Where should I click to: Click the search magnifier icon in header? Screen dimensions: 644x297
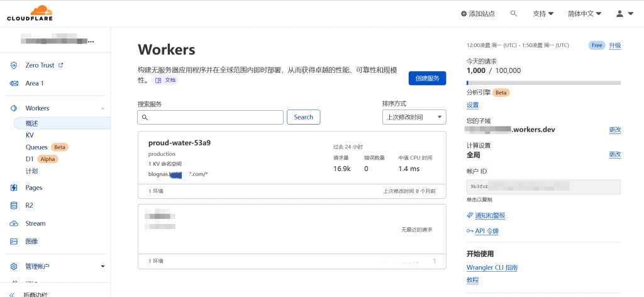pos(513,14)
